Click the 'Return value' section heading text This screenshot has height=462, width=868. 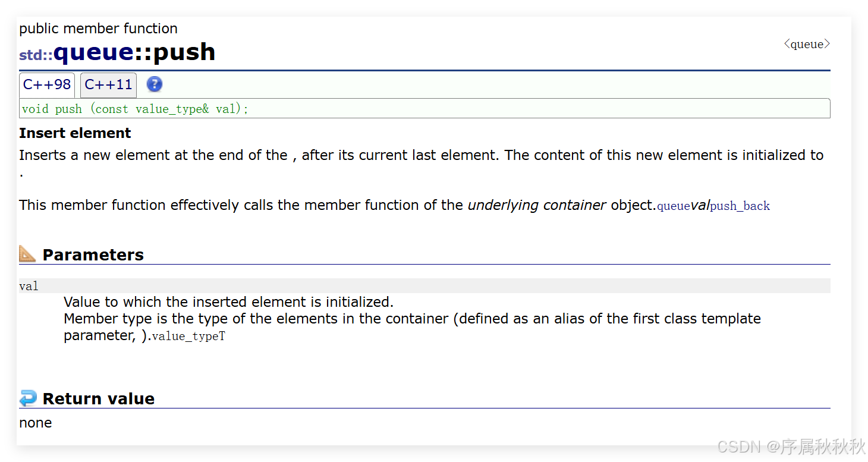(99, 398)
